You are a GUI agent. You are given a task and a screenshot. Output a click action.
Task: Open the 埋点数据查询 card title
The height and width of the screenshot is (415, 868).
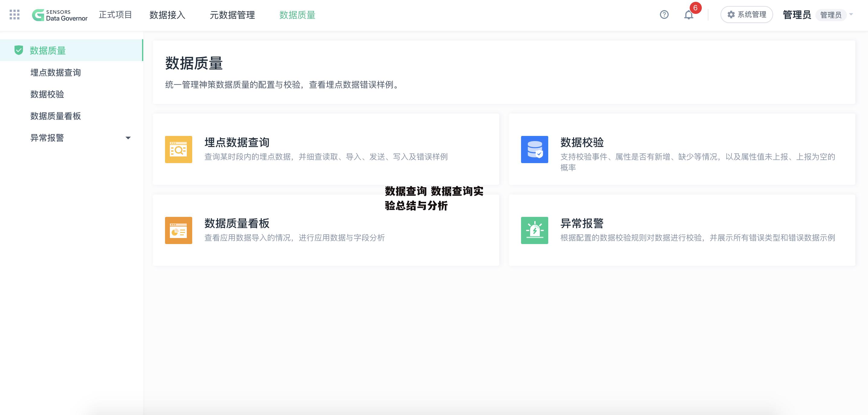coord(237,143)
